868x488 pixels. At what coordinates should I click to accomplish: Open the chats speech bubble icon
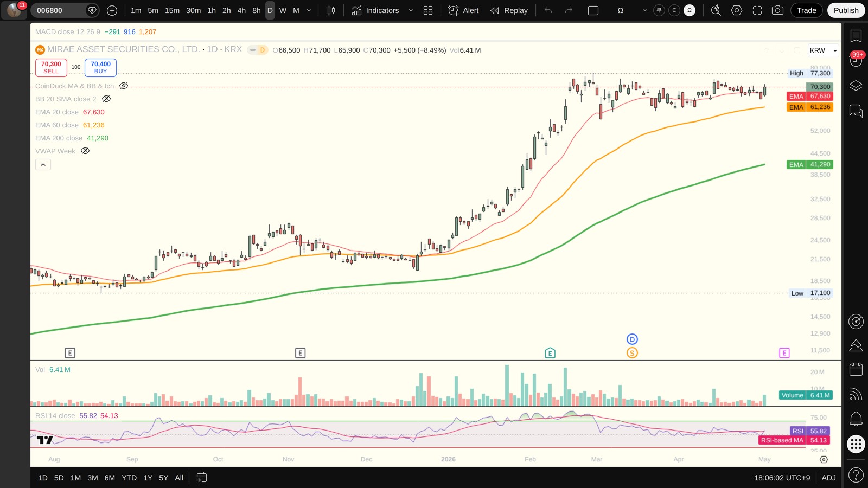pyautogui.click(x=856, y=111)
